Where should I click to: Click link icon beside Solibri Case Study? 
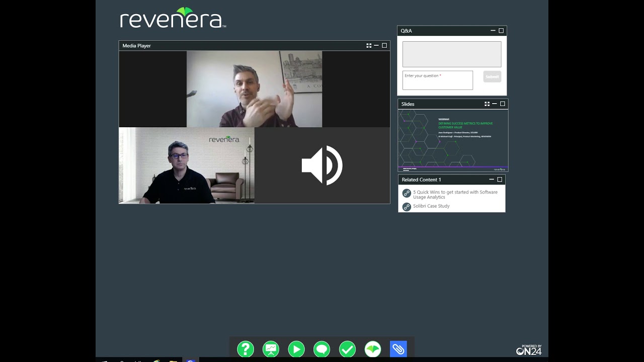point(407,207)
